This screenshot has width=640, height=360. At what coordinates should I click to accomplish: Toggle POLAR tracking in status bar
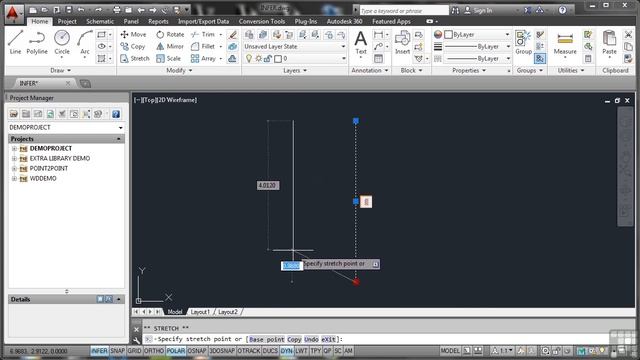176,351
